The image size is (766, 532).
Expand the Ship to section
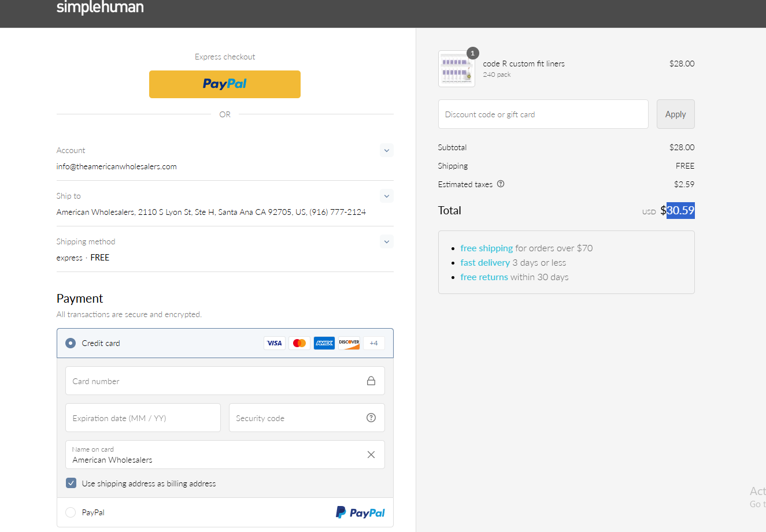point(387,196)
